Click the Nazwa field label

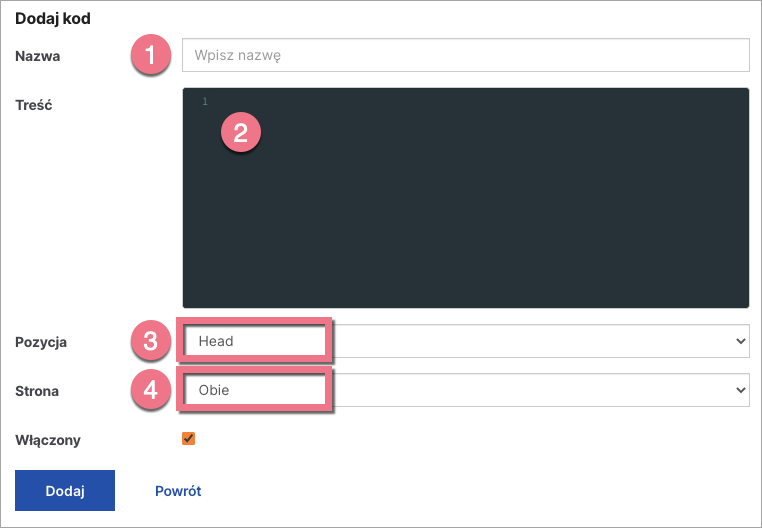click(37, 57)
